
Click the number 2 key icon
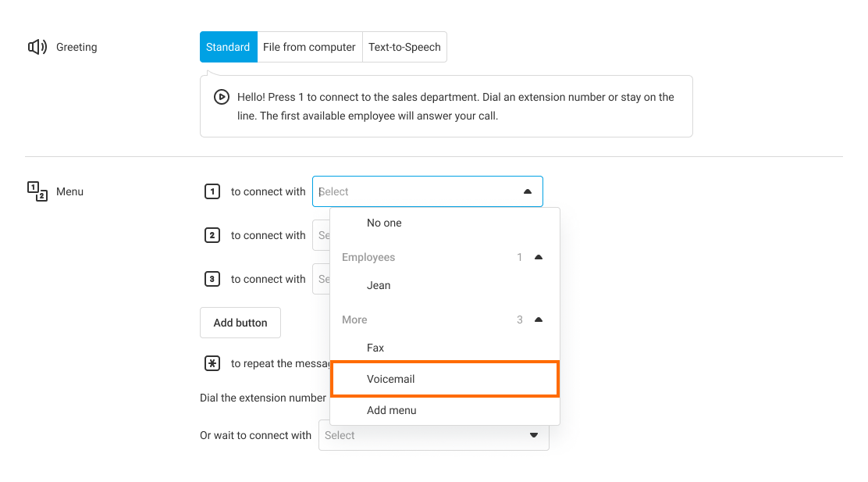212,235
